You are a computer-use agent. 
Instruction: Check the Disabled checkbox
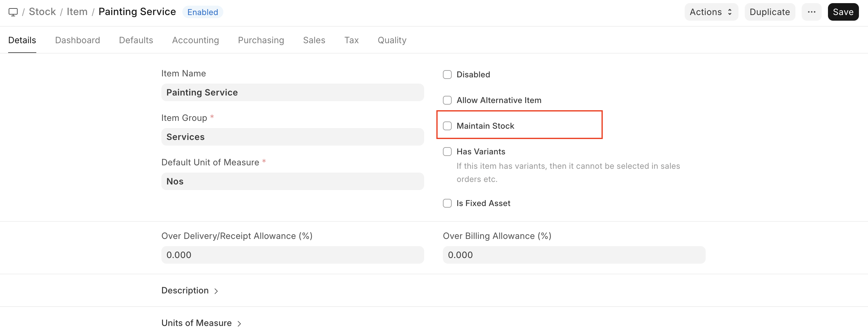pyautogui.click(x=447, y=75)
